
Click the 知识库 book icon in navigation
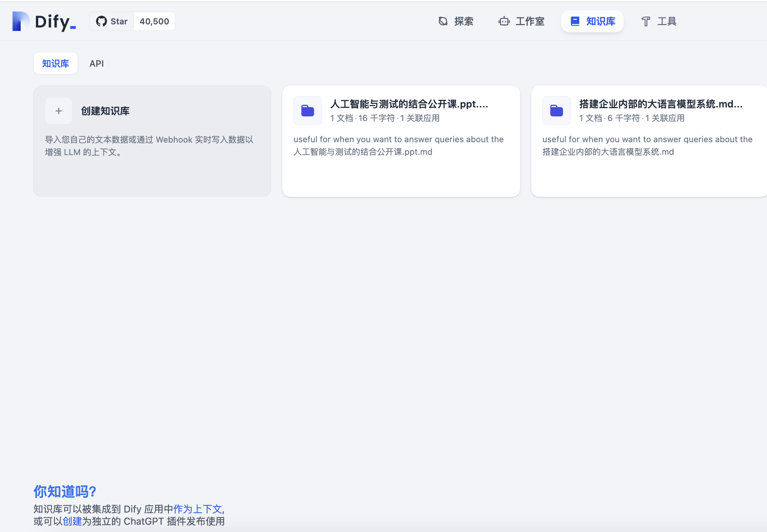[575, 21]
